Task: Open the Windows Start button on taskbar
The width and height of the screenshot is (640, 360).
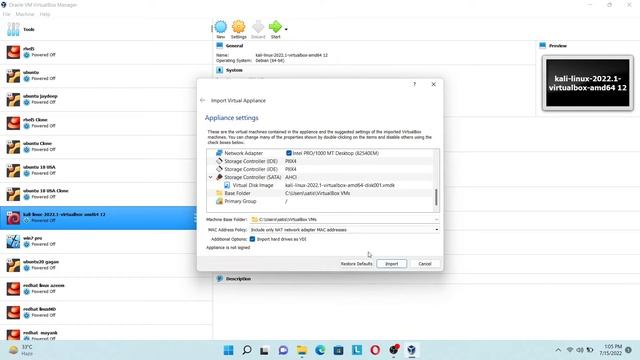Action: (229, 350)
